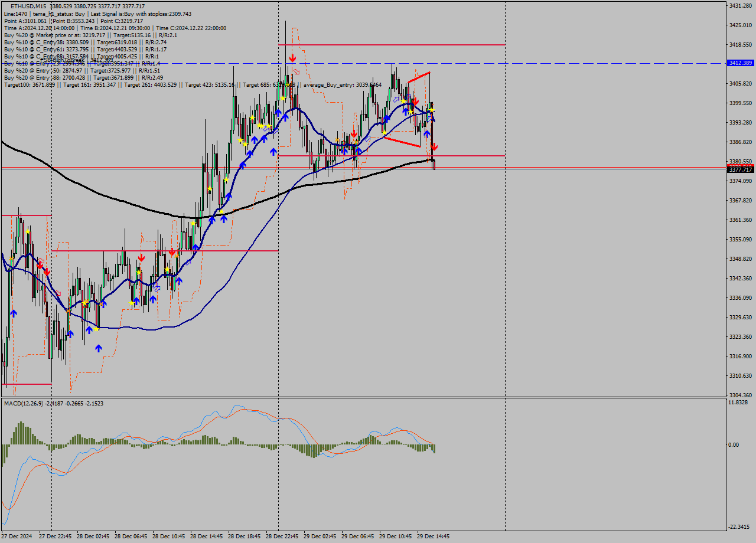Click the '29 Dec 02:45' time label

[320, 537]
